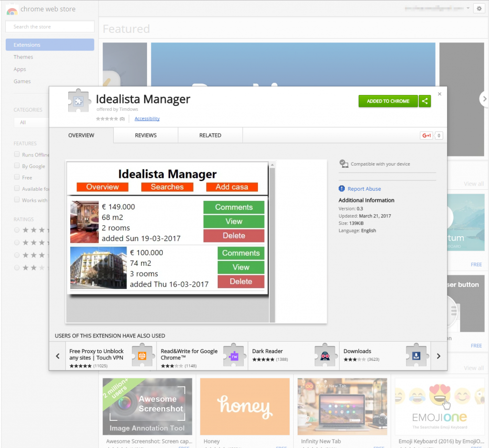Show next related extensions arrow
Screen dimensions: 489x448
point(438,356)
